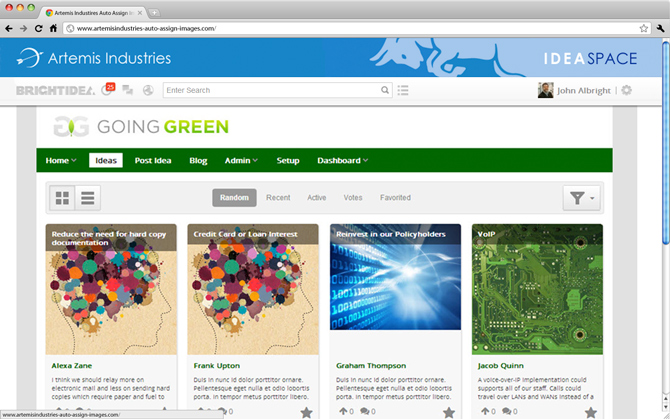This screenshot has width=670, height=419.
Task: Open author Jacob Quinn's profile
Action: click(x=500, y=366)
